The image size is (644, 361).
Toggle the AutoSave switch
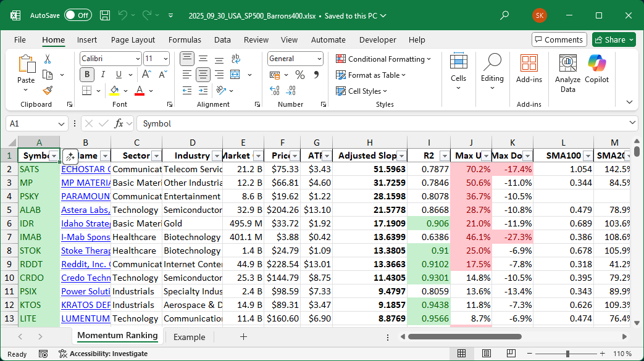point(78,15)
